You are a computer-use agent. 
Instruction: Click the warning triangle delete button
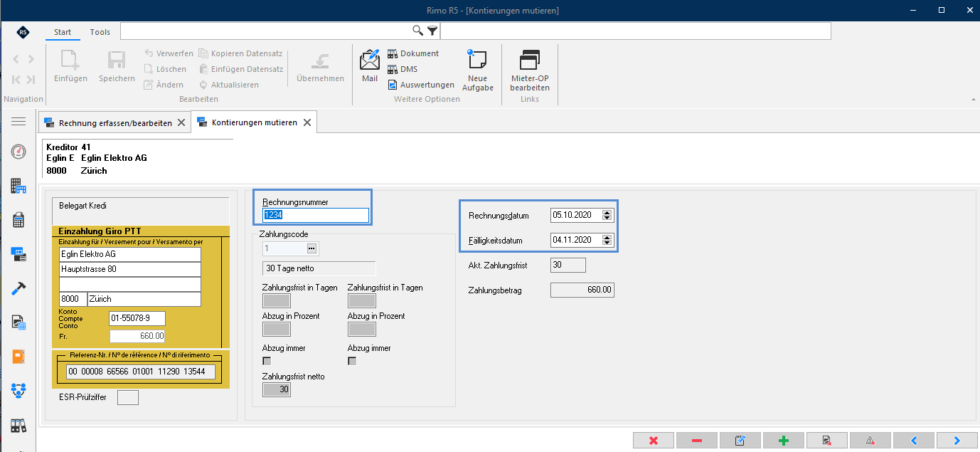tap(870, 441)
